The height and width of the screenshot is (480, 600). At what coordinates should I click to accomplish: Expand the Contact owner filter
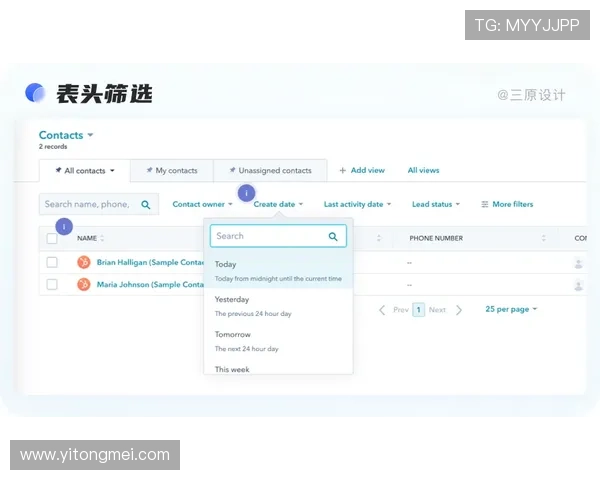pyautogui.click(x=202, y=204)
